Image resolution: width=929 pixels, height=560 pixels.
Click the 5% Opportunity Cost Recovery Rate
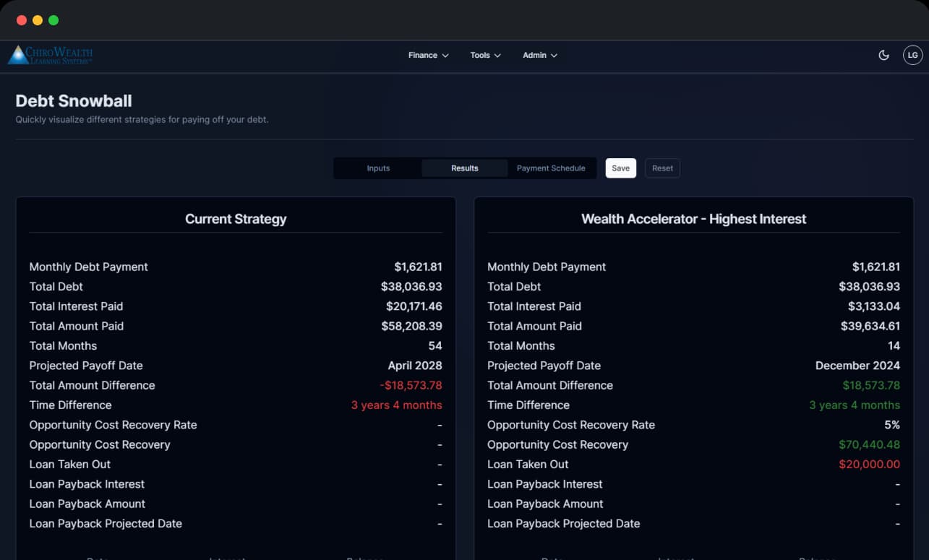pos(893,425)
